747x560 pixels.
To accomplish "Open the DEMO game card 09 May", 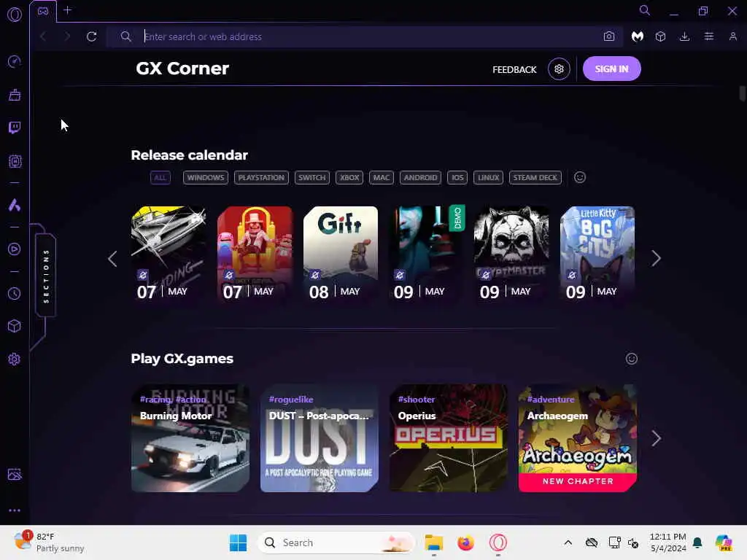I will pyautogui.click(x=426, y=254).
